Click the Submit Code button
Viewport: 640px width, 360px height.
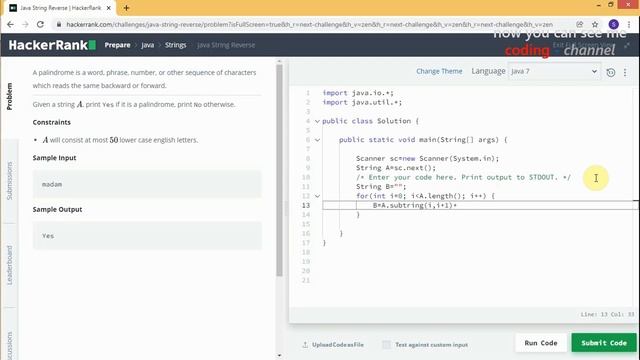(x=604, y=343)
